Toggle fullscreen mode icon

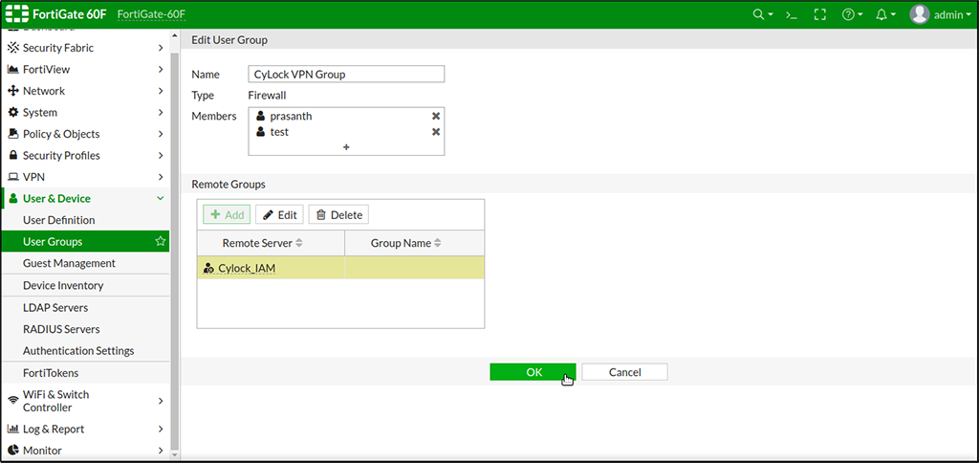[819, 14]
